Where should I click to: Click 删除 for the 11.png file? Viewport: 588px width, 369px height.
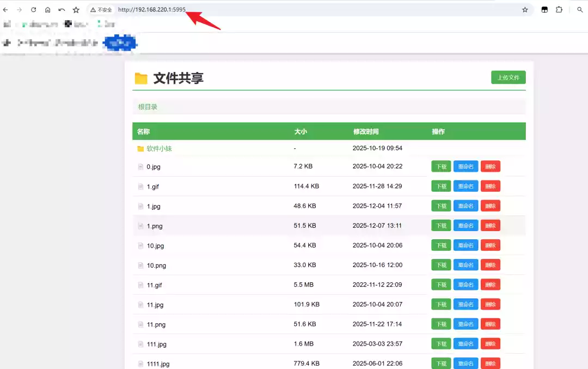point(490,324)
